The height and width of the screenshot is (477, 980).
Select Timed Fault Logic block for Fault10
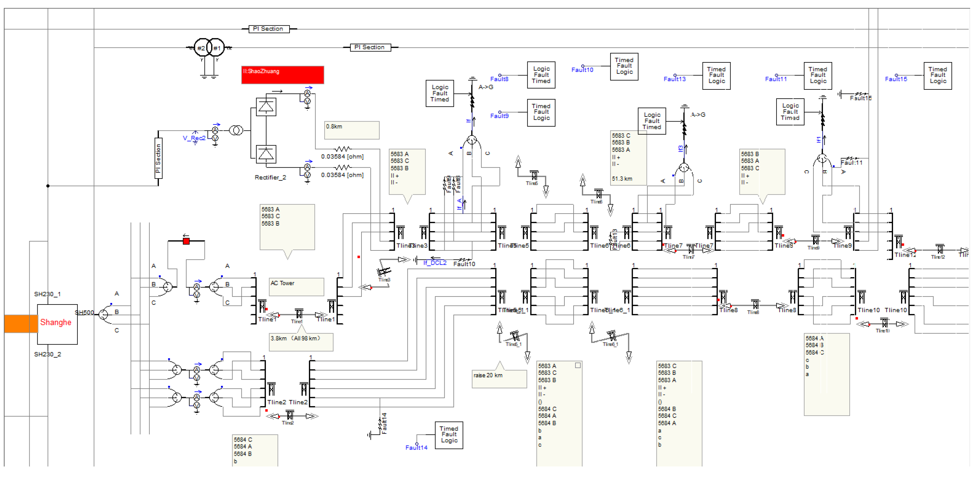point(624,67)
